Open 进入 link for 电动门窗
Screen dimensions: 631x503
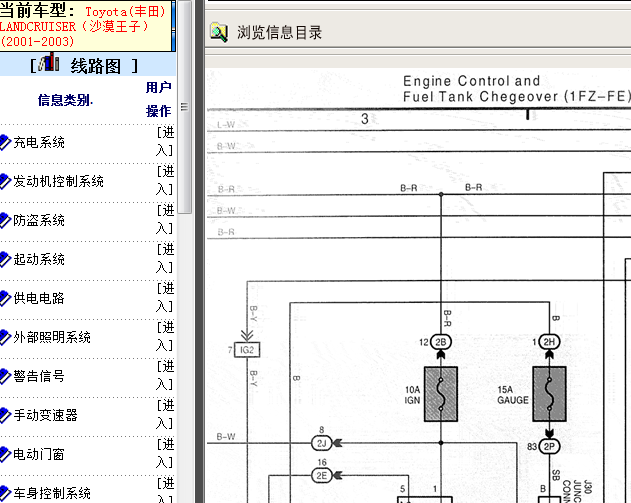(x=165, y=454)
